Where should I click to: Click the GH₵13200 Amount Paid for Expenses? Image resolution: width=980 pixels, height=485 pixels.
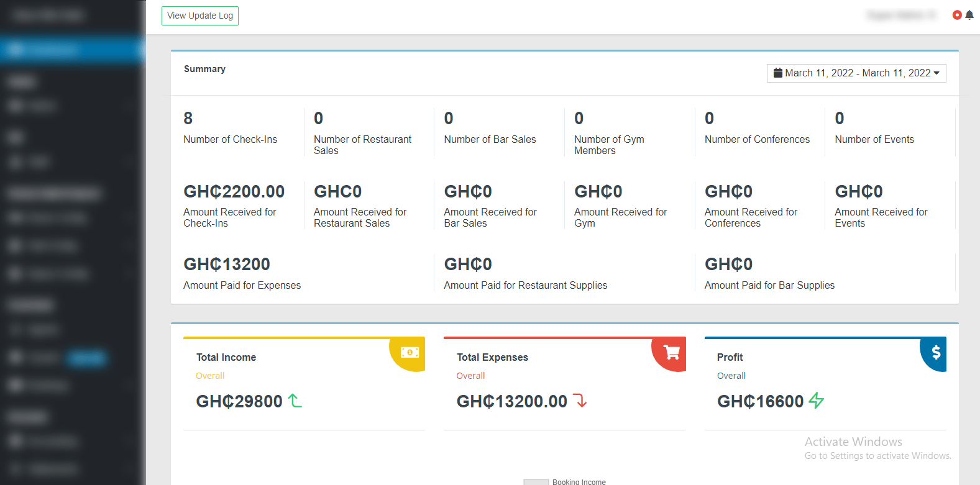(x=227, y=264)
